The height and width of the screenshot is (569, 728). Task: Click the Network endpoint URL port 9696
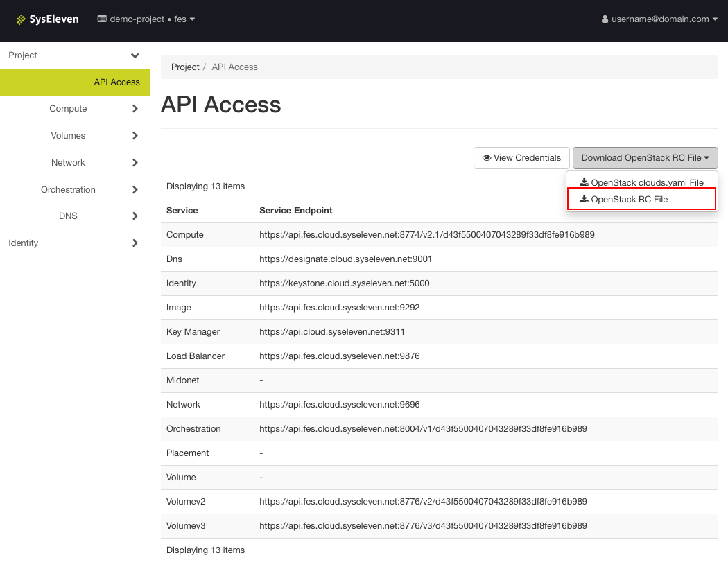pos(340,404)
